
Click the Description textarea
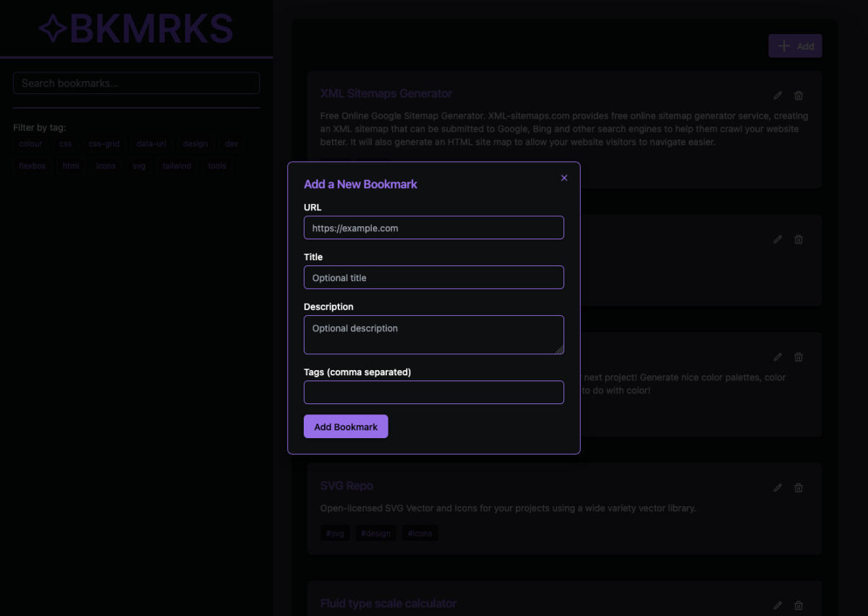tap(434, 335)
